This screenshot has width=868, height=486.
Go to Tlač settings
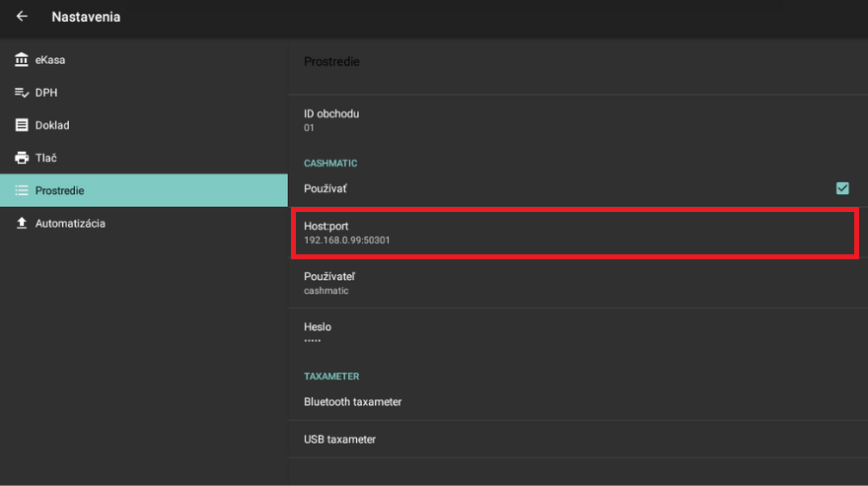pos(46,158)
